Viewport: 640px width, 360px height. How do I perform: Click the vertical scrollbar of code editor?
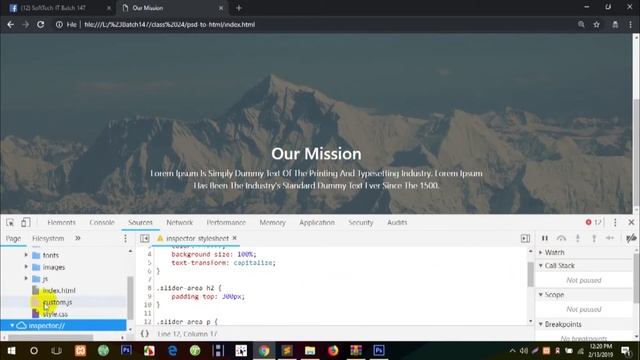click(x=530, y=274)
